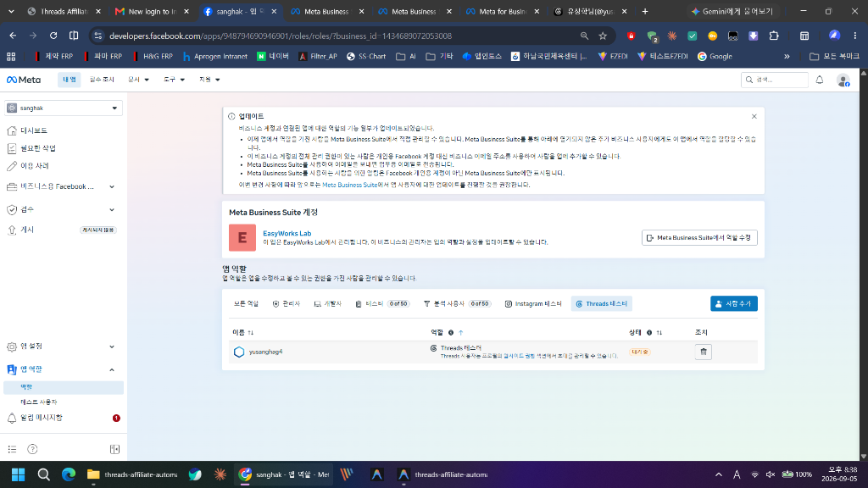Switch to the 관리자 roles tab
The width and height of the screenshot is (868, 488).
[x=287, y=304]
